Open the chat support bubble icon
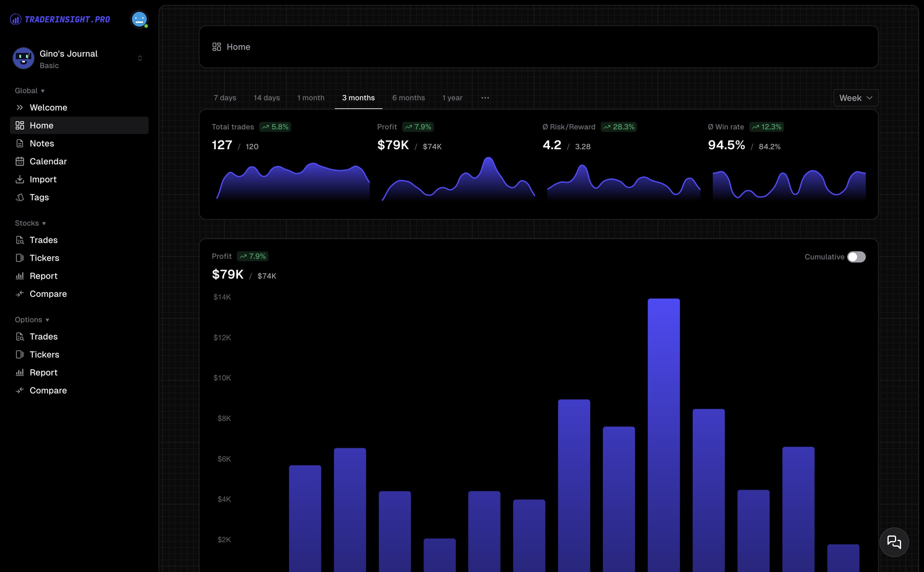This screenshot has height=572, width=924. (x=894, y=542)
